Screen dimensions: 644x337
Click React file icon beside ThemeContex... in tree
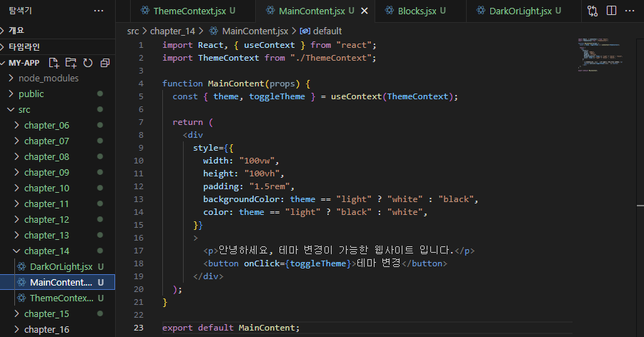pos(21,298)
